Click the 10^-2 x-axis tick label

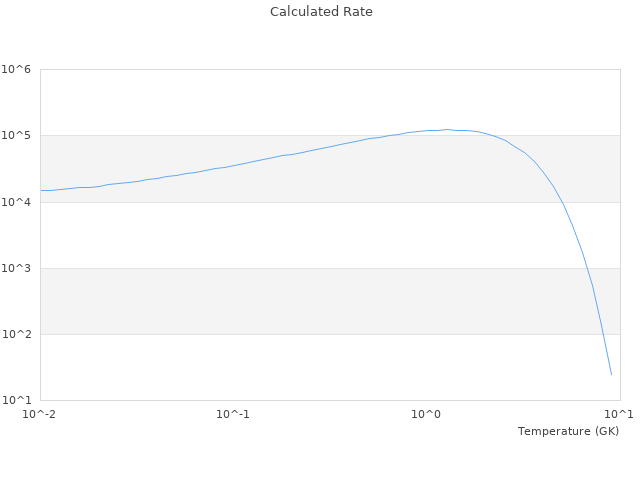coord(40,414)
